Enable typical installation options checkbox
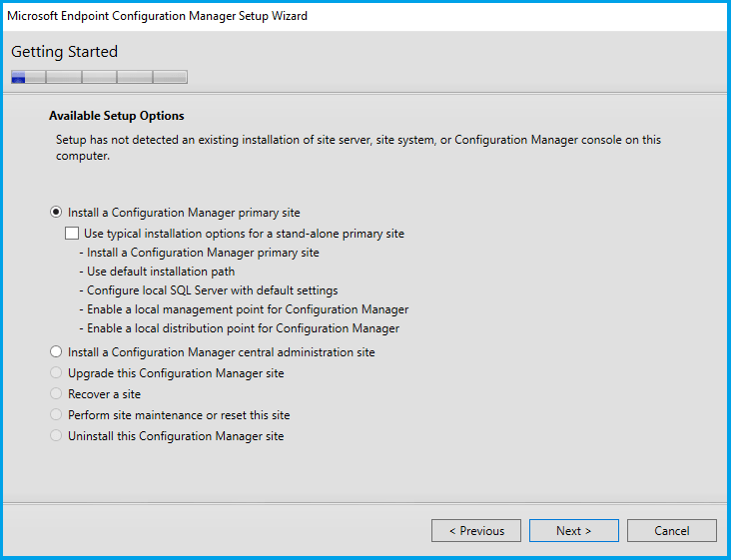This screenshot has height=560, width=731. point(72,234)
